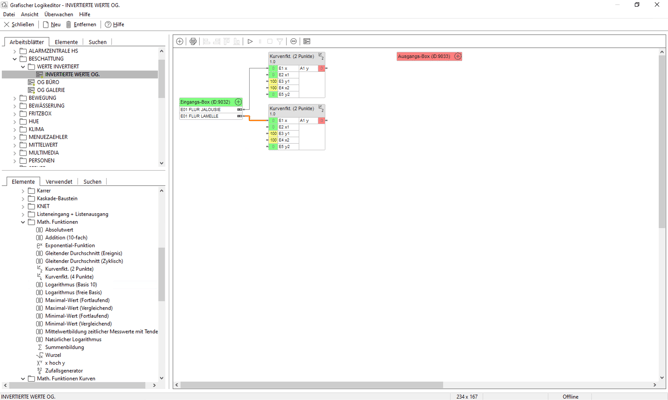Click the circled plus icon in canvas toolbar
This screenshot has height=400, width=668.
[180, 41]
